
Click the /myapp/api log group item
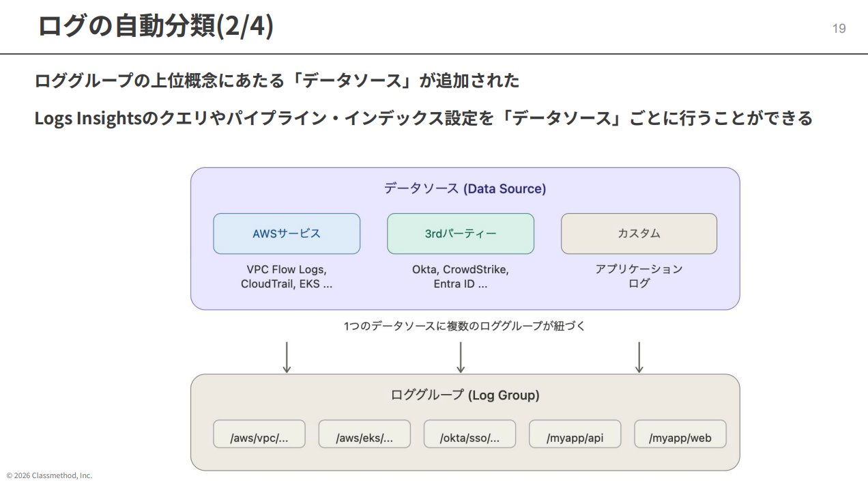tap(575, 433)
